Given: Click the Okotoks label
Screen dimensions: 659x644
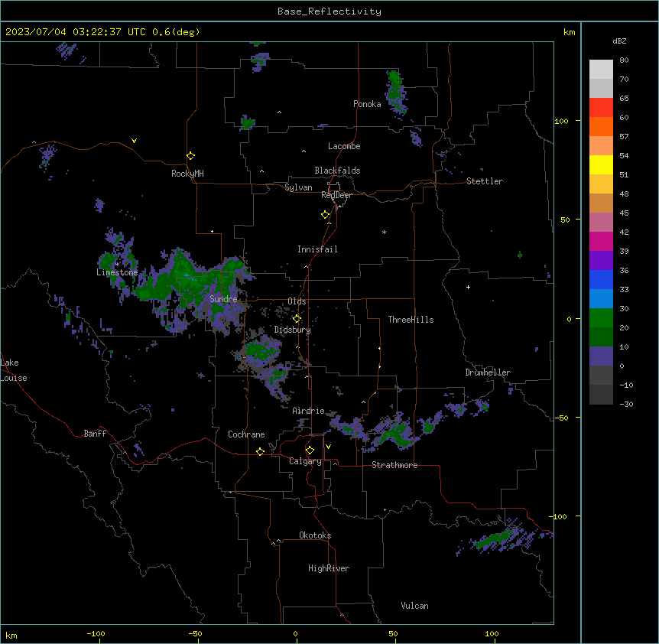Looking at the screenshot, I should pyautogui.click(x=315, y=535).
